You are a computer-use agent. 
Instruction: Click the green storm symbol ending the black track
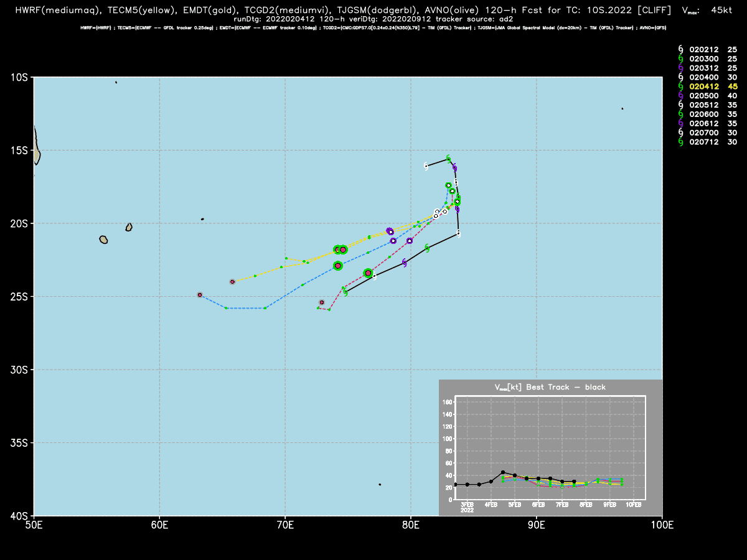[345, 291]
